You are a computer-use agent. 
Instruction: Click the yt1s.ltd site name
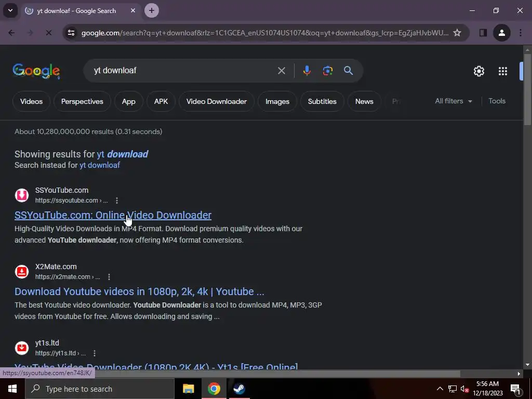tap(47, 343)
